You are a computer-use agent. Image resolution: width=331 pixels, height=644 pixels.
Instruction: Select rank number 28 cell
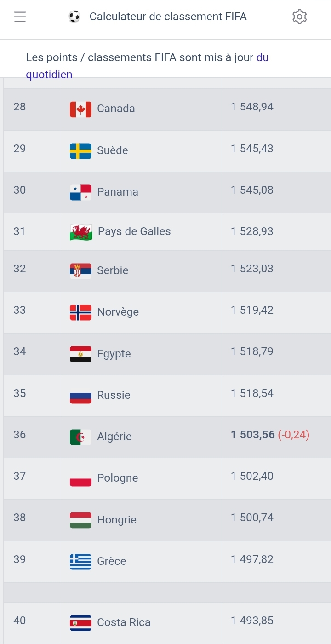pyautogui.click(x=20, y=107)
